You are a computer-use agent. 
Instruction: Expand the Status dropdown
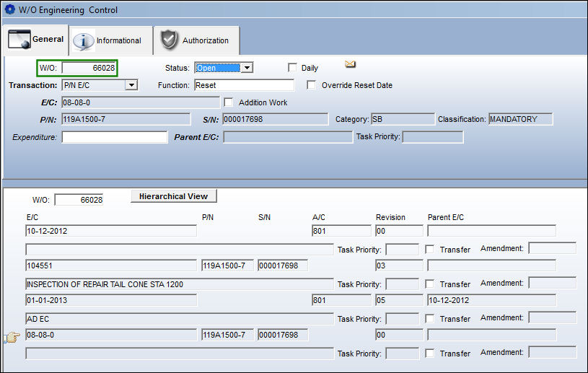[247, 68]
